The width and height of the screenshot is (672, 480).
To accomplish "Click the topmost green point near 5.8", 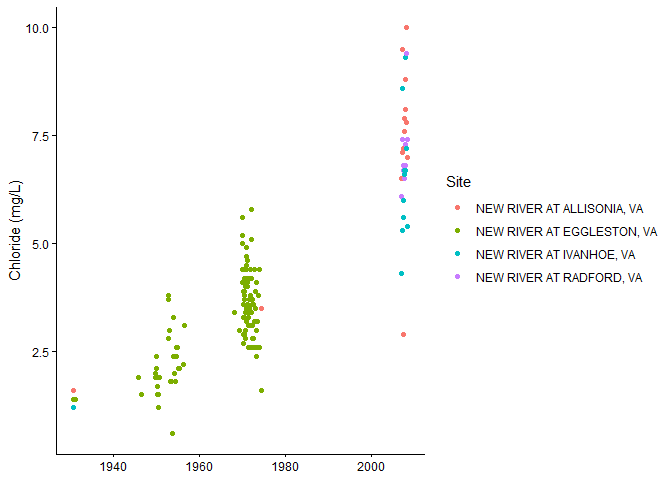I will pos(252,210).
